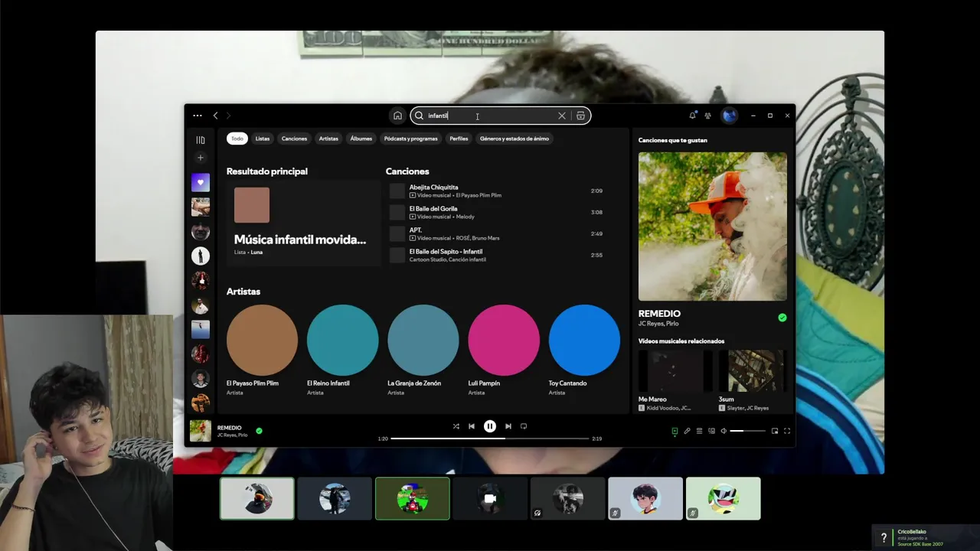Select the Canciones filter chip
Image resolution: width=980 pixels, height=551 pixels.
pos(294,139)
